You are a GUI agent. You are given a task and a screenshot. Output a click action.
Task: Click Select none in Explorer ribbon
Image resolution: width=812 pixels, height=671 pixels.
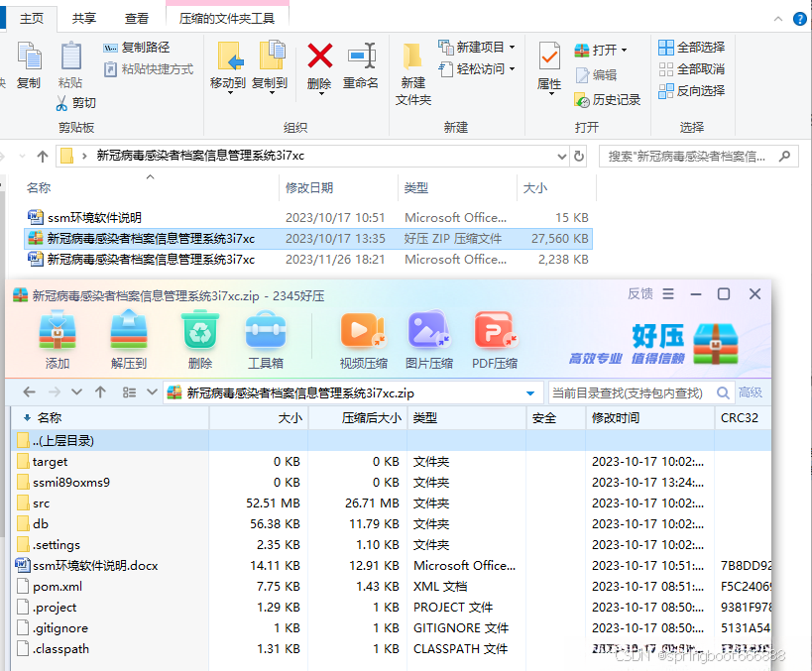point(691,68)
